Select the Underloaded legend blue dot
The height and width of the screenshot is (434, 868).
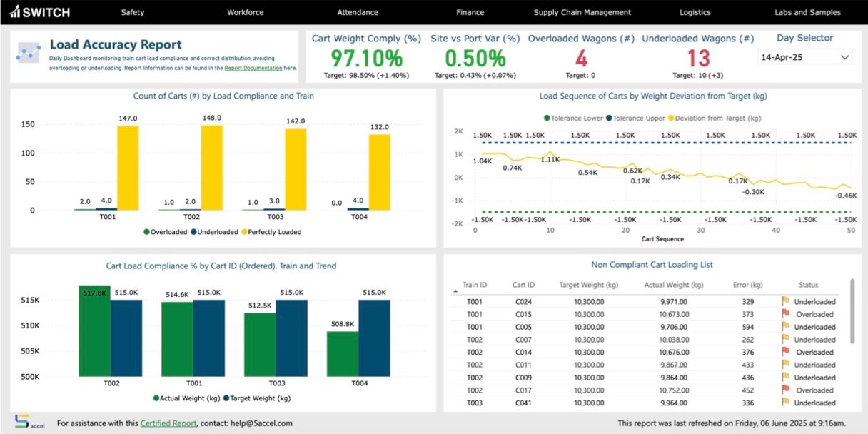[195, 232]
